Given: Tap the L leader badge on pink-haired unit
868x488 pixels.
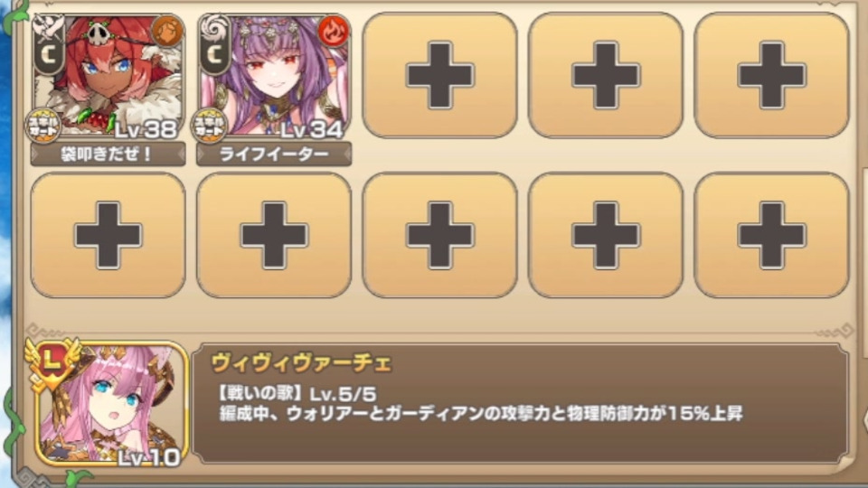Looking at the screenshot, I should (52, 362).
